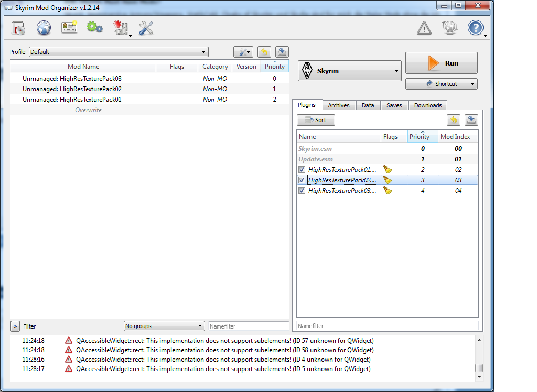537x392 pixels.
Task: Select the Skyrim.esm plugin row
Action: point(388,149)
